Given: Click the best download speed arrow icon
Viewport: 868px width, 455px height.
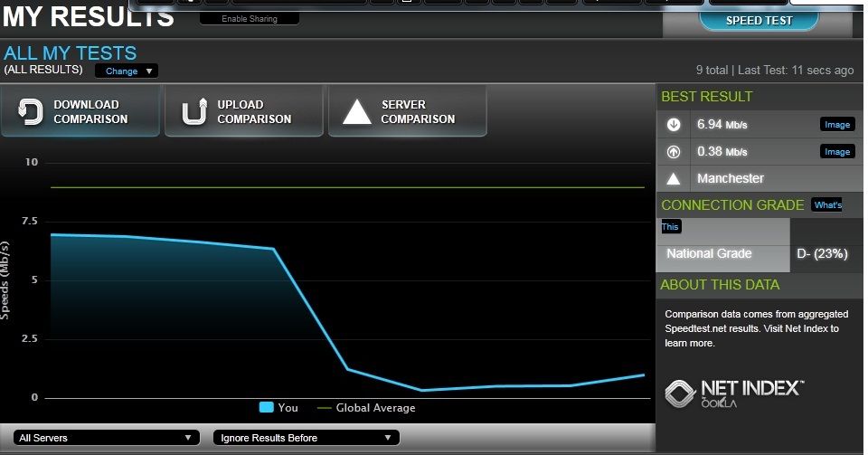Looking at the screenshot, I should (673, 125).
